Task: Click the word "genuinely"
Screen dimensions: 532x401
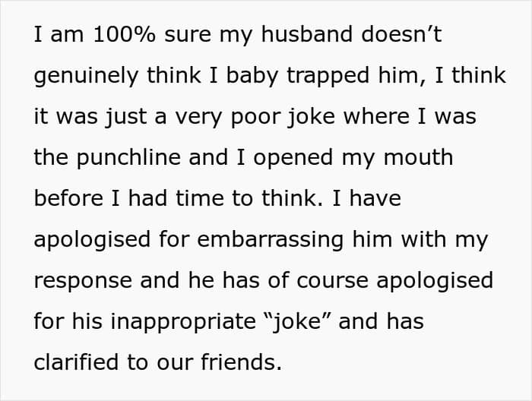Action: pyautogui.click(x=86, y=77)
